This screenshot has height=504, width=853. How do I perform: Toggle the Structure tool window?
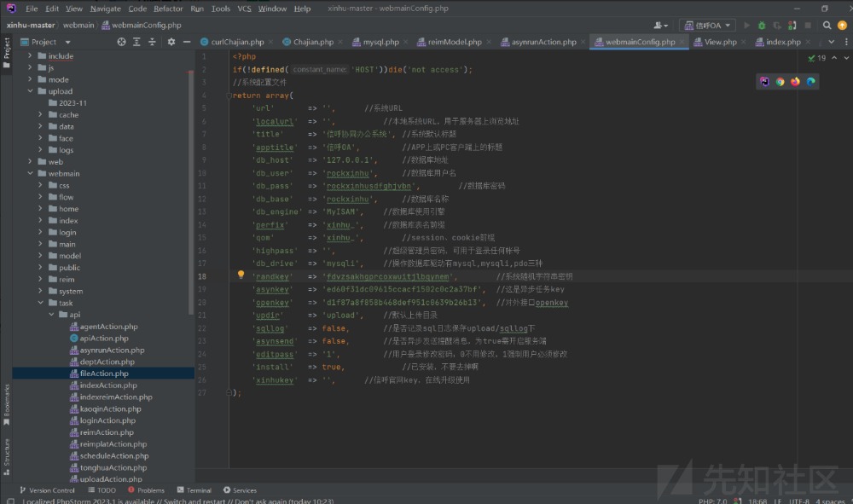click(6, 454)
